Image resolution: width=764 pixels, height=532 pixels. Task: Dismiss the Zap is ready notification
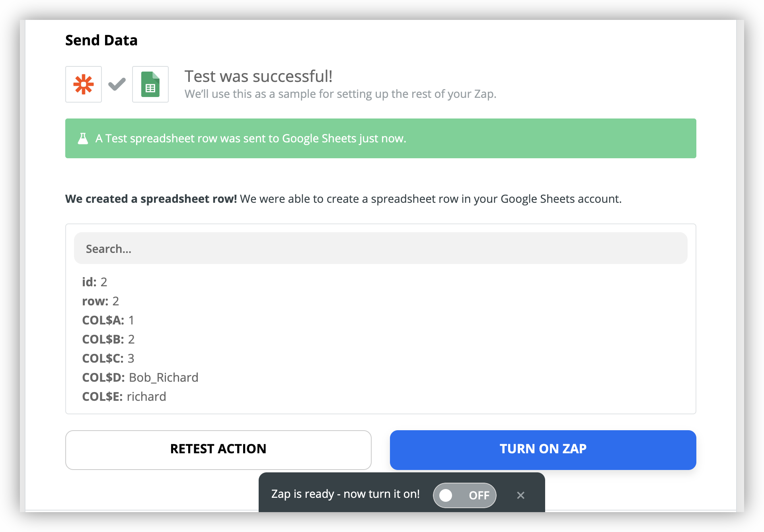(x=520, y=495)
